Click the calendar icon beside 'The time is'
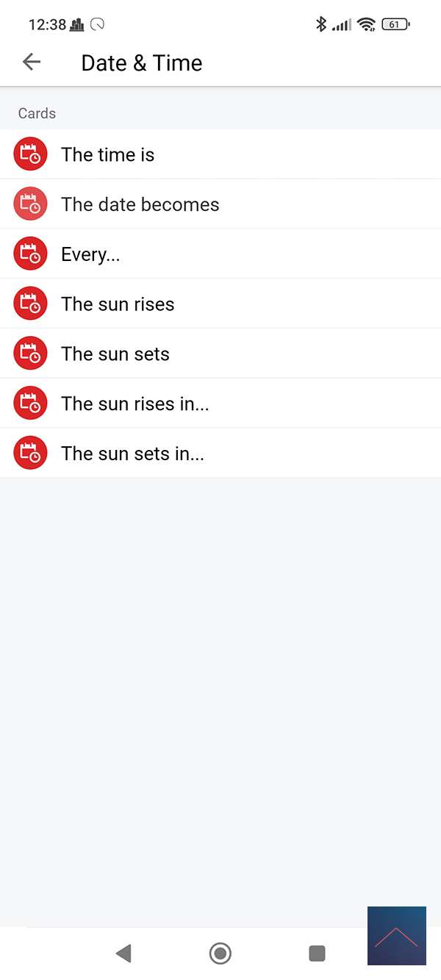Image resolution: width=441 pixels, height=980 pixels. [30, 154]
